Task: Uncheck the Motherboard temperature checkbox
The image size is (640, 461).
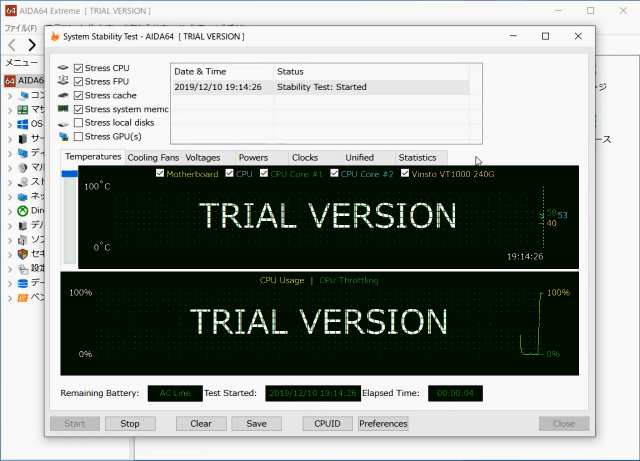Action: 160,174
